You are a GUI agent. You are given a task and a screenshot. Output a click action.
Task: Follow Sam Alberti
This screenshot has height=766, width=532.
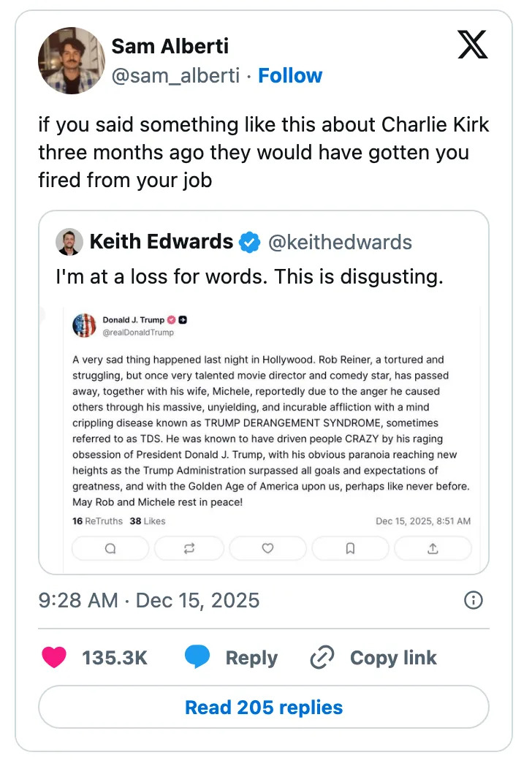click(x=290, y=75)
